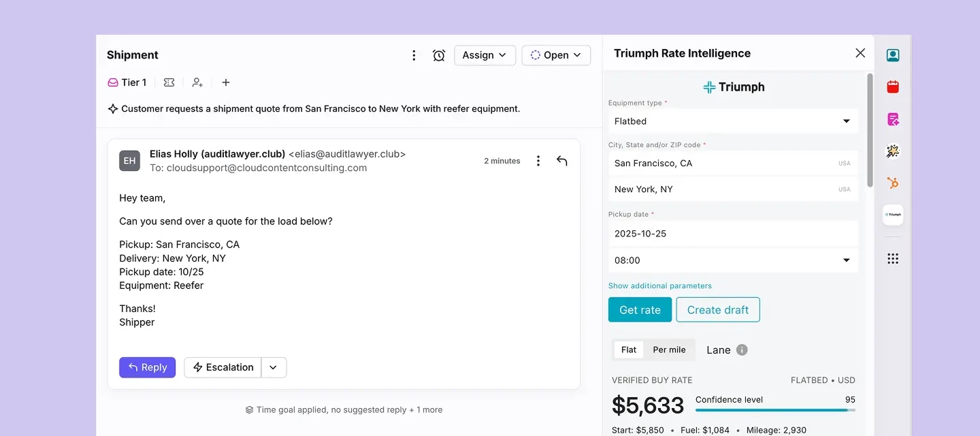Open the three-dot menu on Elias Holly's email
The height and width of the screenshot is (436, 980).
(x=538, y=161)
